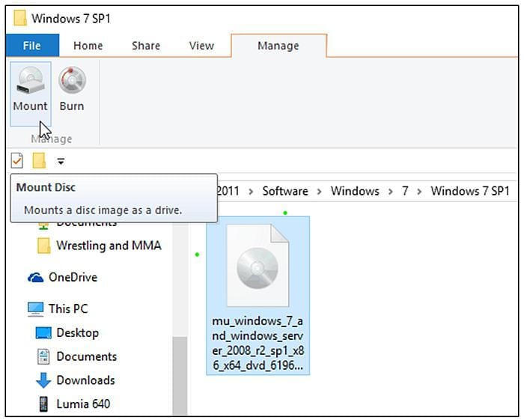Open Documents under This PC

click(x=87, y=356)
